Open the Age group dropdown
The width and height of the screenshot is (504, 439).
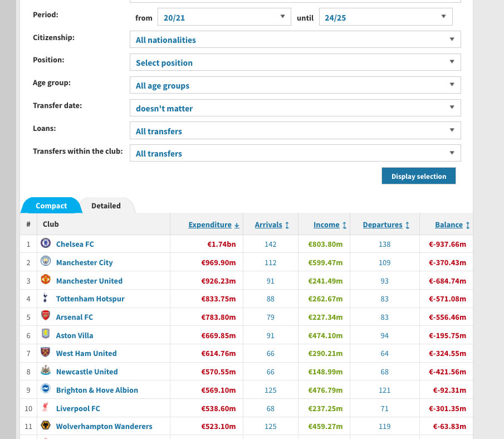pyautogui.click(x=295, y=85)
